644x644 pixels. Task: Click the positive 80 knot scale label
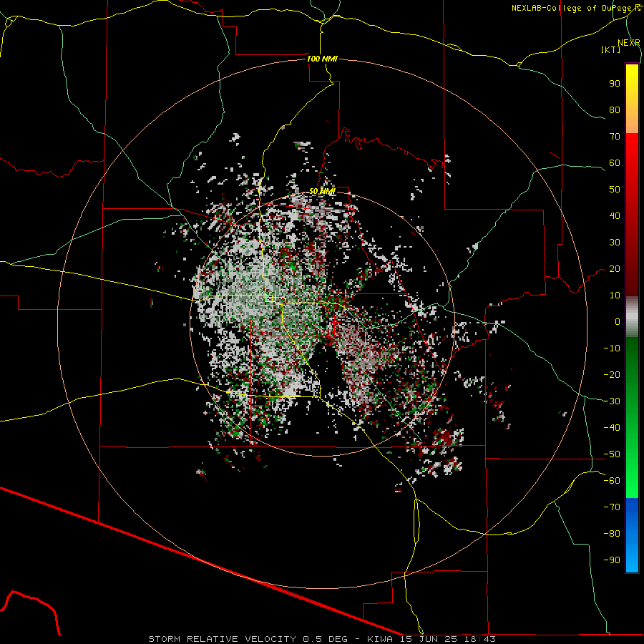pyautogui.click(x=615, y=110)
